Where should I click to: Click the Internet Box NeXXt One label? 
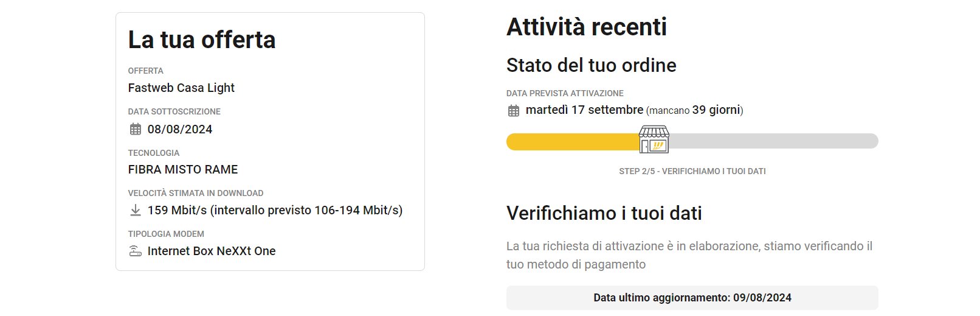coord(212,251)
